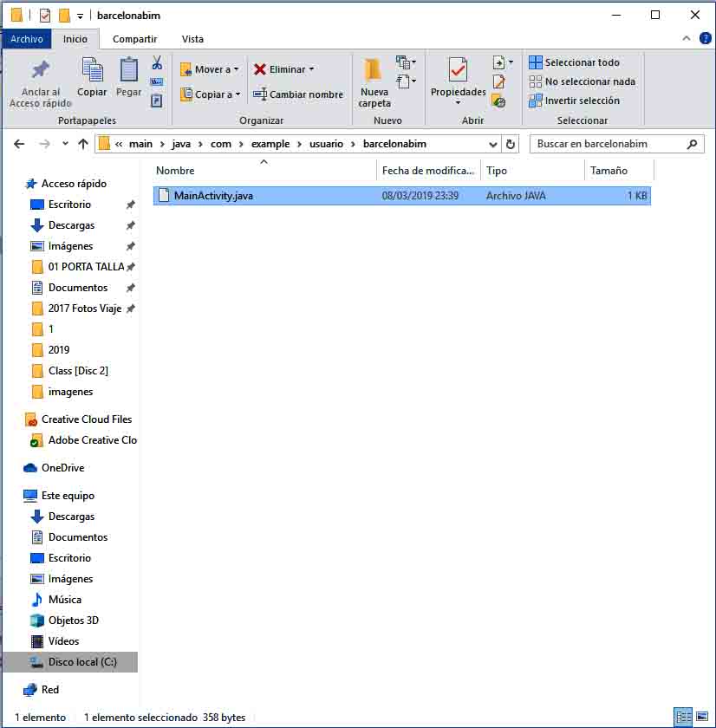Expand the Mover a dropdown
Viewport: 716px width, 728px height.
[237, 69]
